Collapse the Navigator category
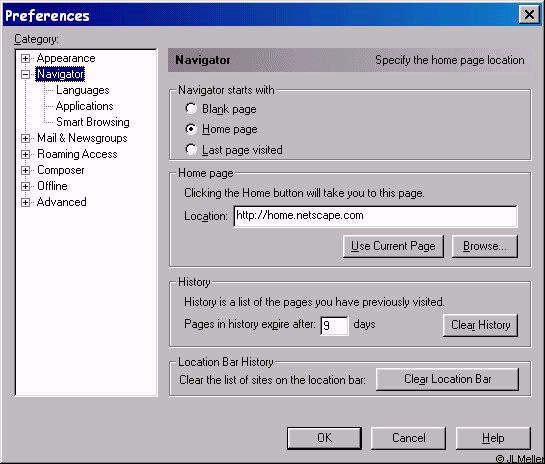 (x=25, y=74)
